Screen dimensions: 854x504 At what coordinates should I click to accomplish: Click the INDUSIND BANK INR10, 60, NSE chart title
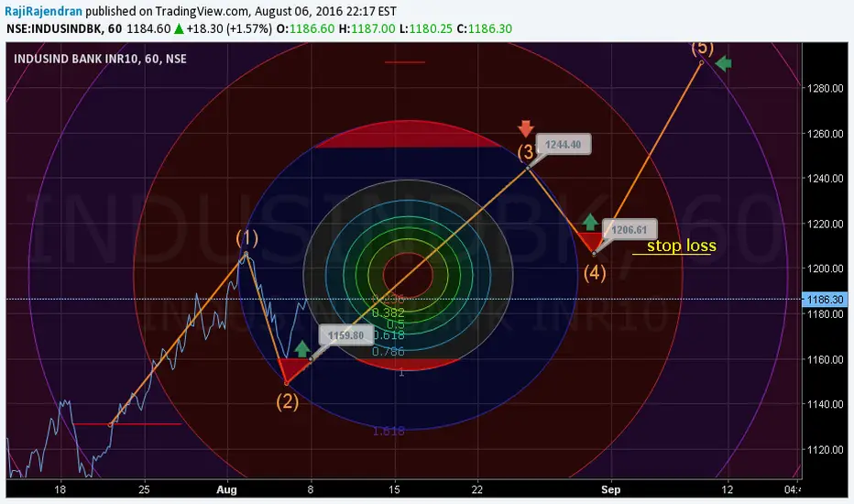tap(100, 59)
